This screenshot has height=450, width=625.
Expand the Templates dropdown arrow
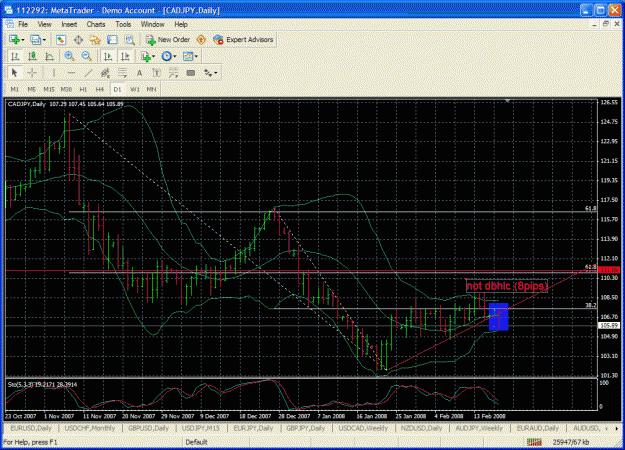click(x=196, y=57)
